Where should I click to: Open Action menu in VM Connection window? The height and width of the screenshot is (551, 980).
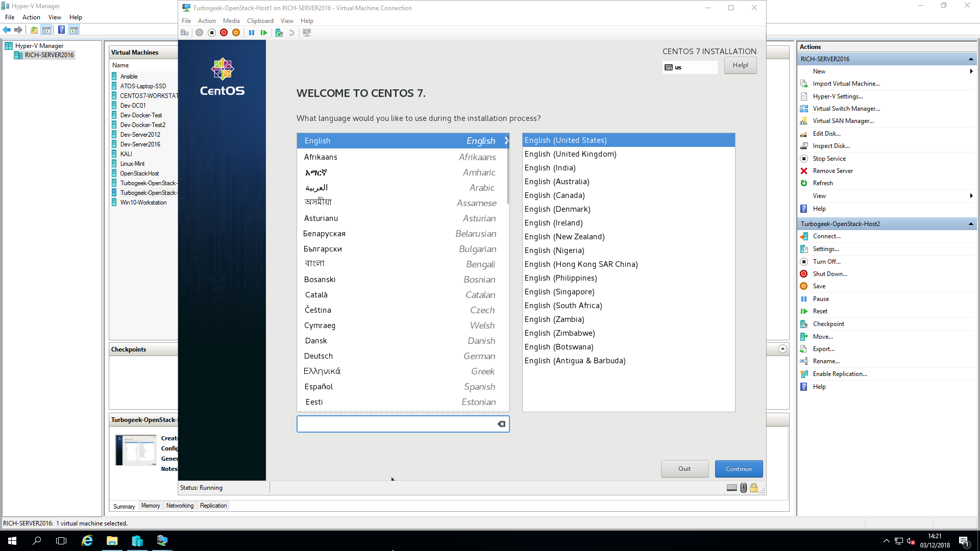tap(207, 21)
